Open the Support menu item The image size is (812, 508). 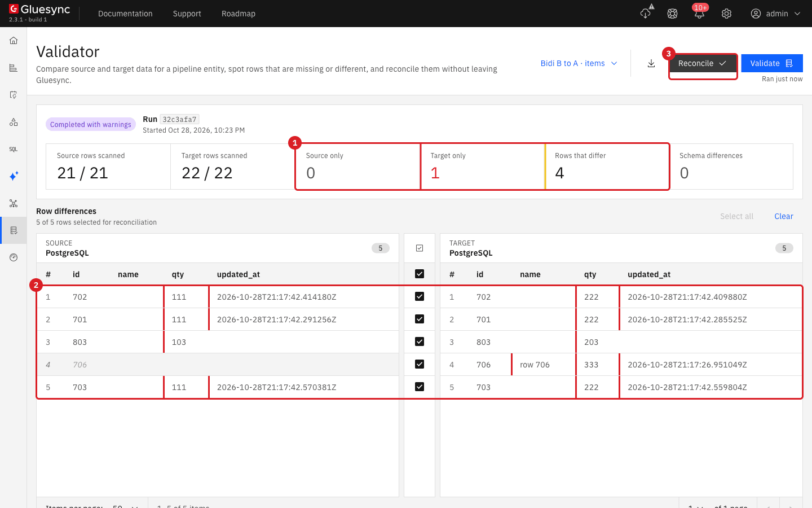coord(187,14)
